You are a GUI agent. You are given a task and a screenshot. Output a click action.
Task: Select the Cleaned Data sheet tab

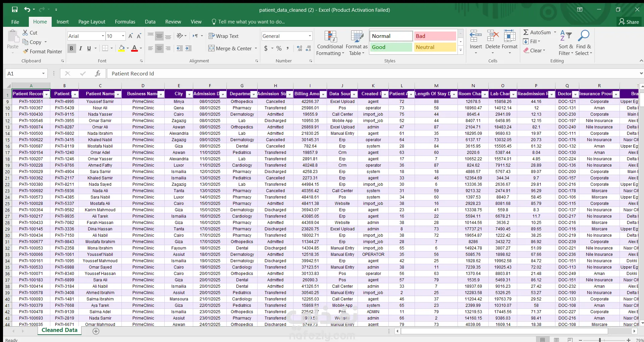[59, 330]
